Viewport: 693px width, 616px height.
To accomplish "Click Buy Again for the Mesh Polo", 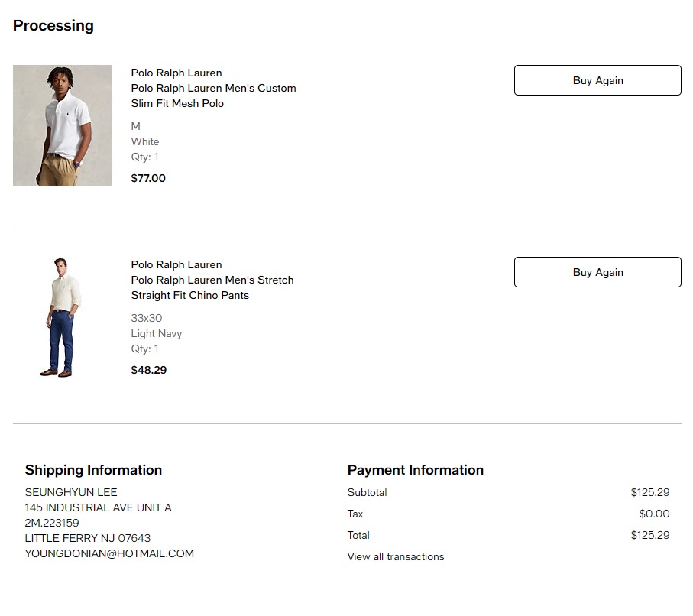I will (x=597, y=80).
